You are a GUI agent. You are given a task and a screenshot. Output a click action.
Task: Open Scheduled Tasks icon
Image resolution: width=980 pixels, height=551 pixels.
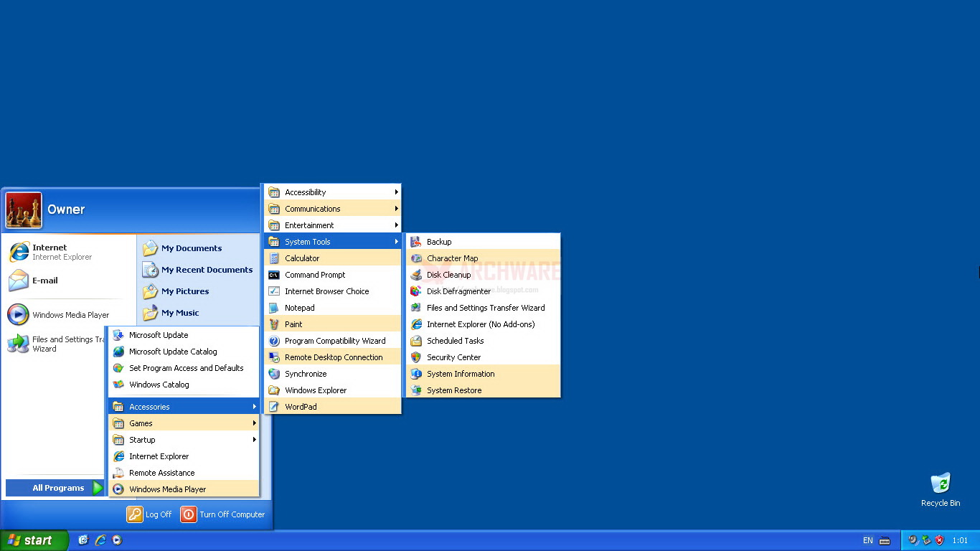416,341
